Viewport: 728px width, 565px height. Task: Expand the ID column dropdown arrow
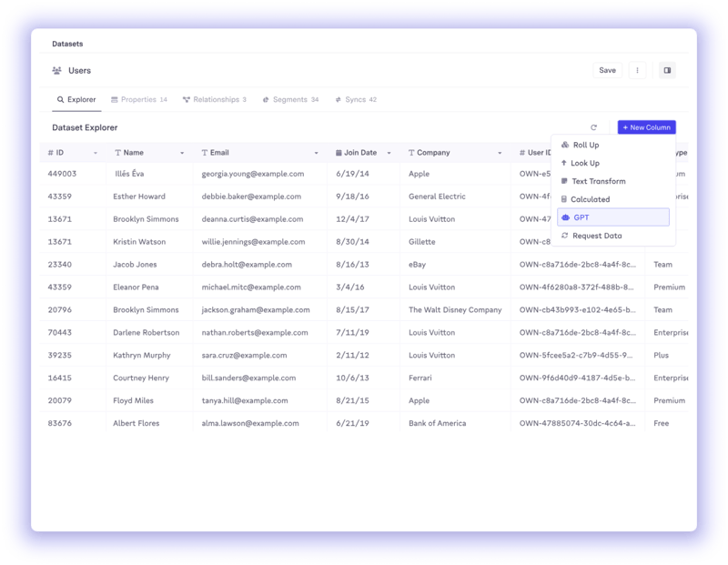96,153
